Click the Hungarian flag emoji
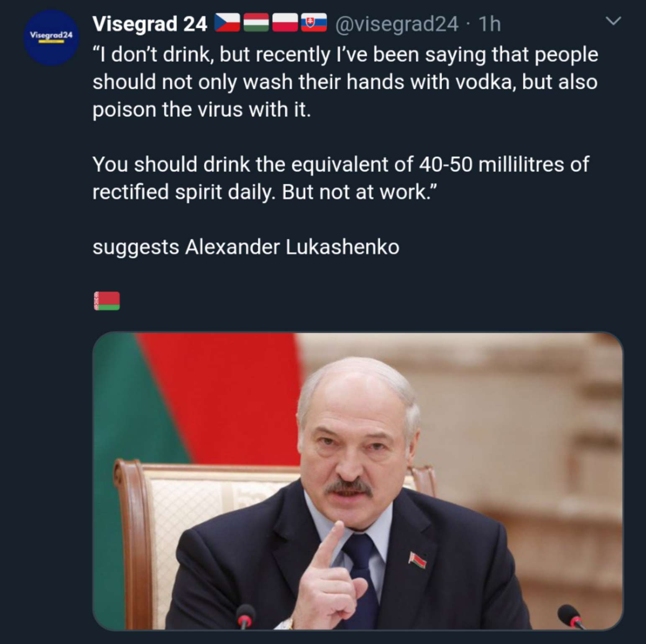Viewport: 646px width, 644px height. click(x=256, y=23)
